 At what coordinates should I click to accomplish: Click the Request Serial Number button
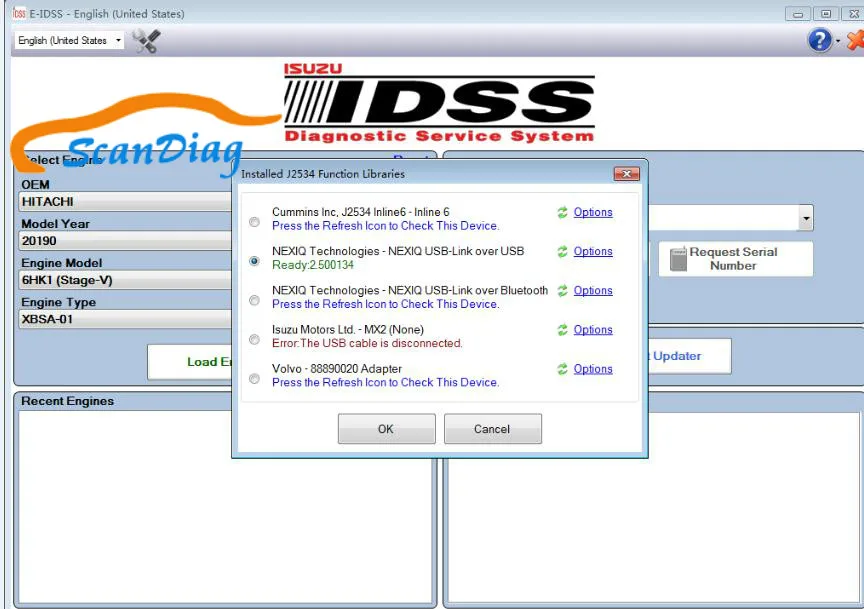point(735,258)
